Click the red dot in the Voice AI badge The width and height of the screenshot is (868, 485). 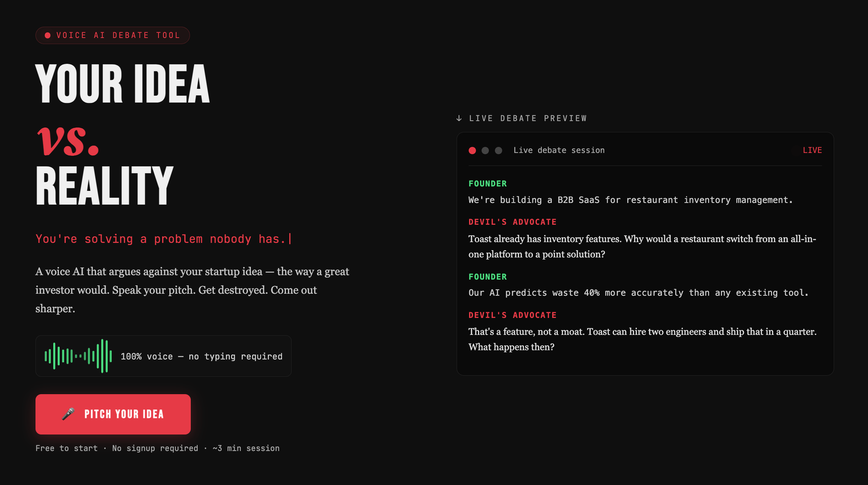pyautogui.click(x=48, y=35)
